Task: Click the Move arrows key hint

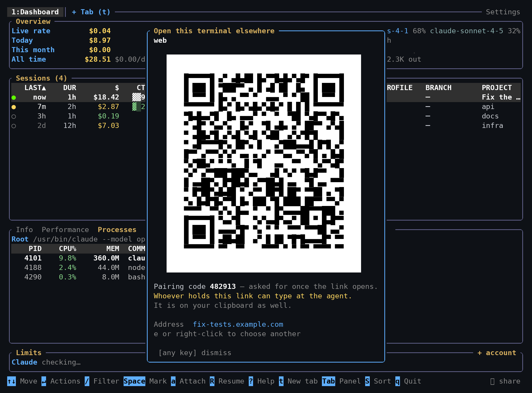Action: point(22,381)
